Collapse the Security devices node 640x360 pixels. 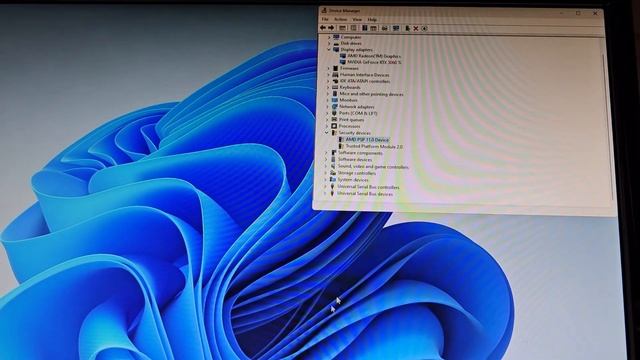(327, 133)
